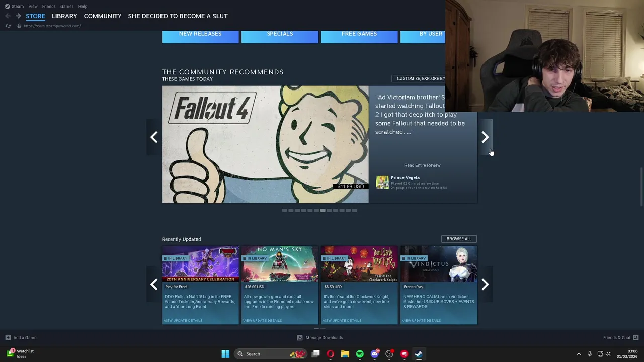Viewport: 644px width, 362px height.
Task: Expand the hidden system tray icons
Action: tap(579, 354)
